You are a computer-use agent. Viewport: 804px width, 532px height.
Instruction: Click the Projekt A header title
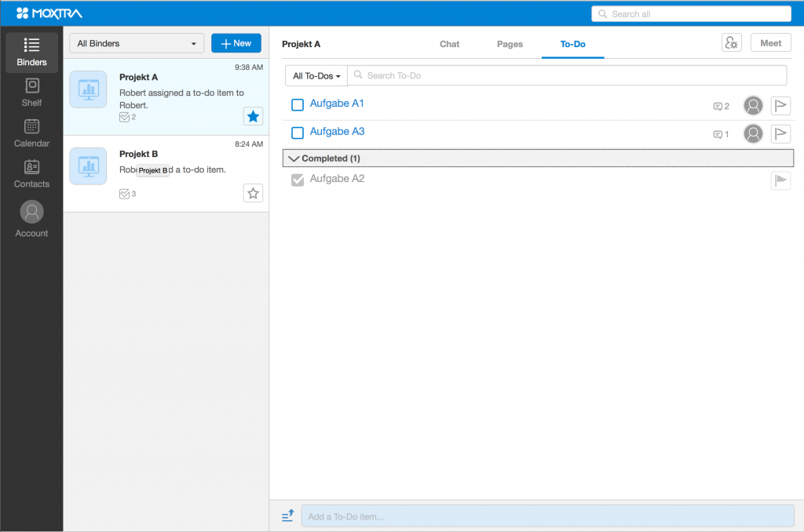[301, 44]
